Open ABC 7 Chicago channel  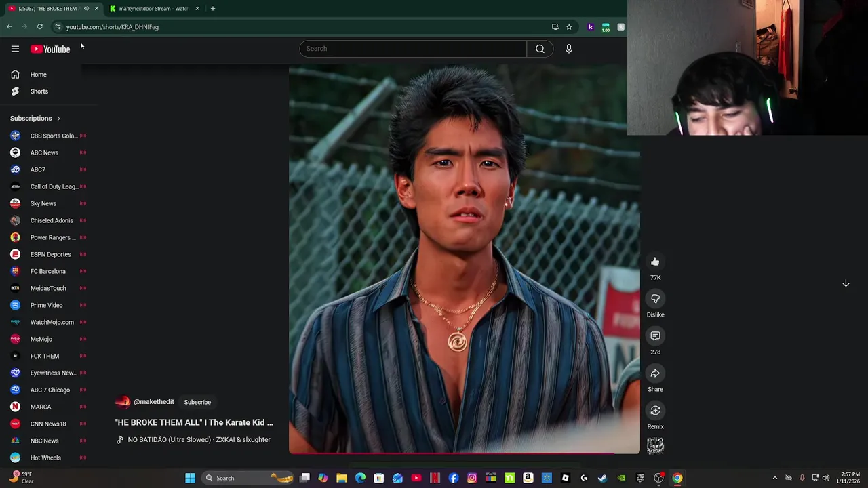(47, 390)
